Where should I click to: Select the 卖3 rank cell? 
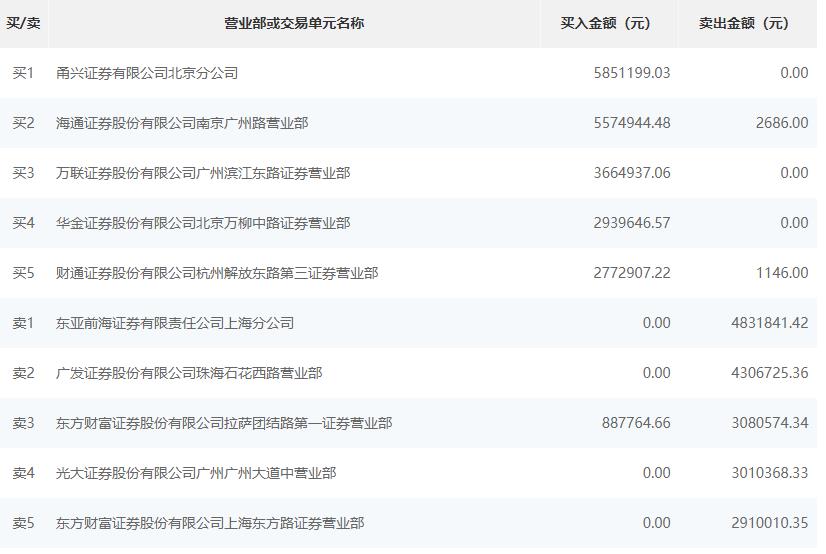click(23, 423)
